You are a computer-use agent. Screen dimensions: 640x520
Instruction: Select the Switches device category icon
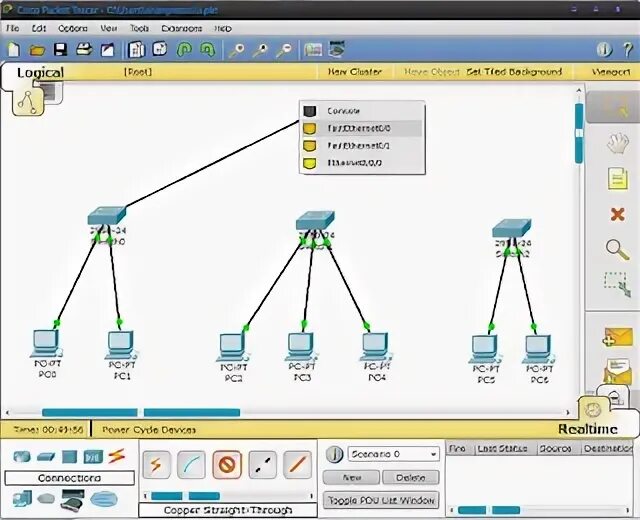[46, 457]
